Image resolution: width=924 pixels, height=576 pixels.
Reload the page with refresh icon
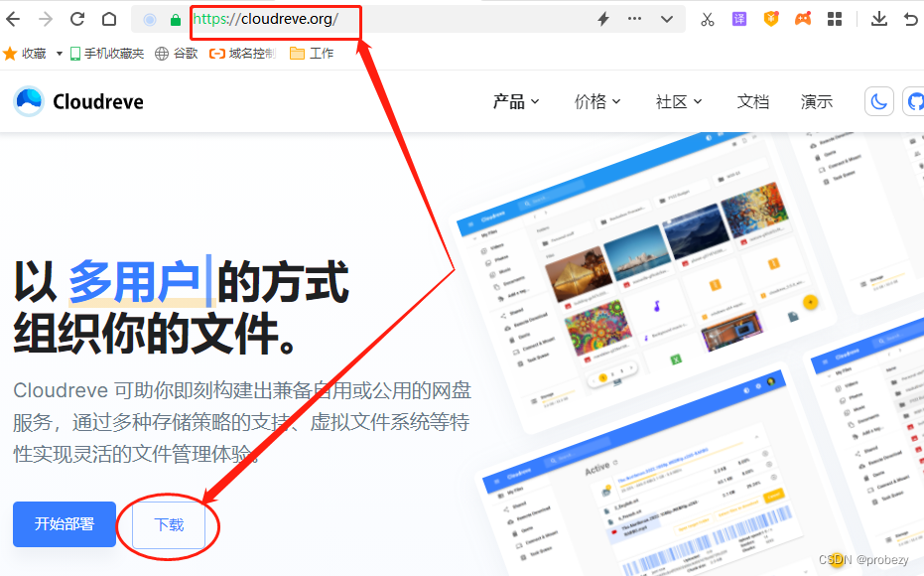point(77,18)
